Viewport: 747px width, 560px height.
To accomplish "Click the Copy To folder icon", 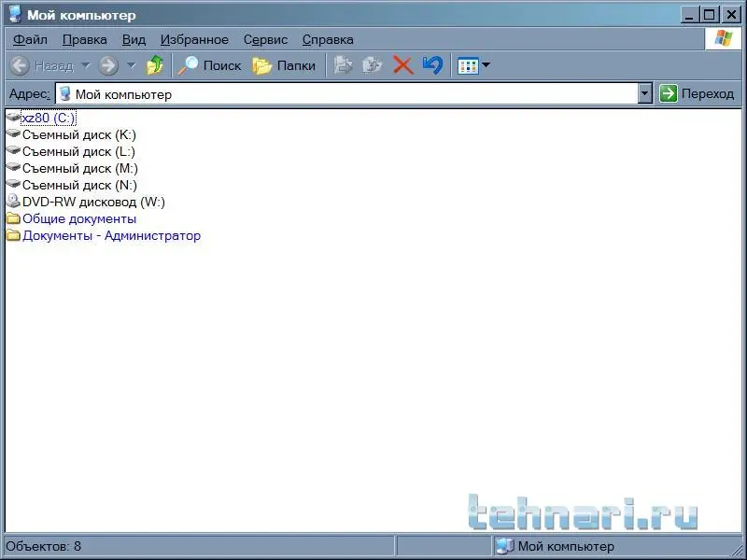I will 372,65.
